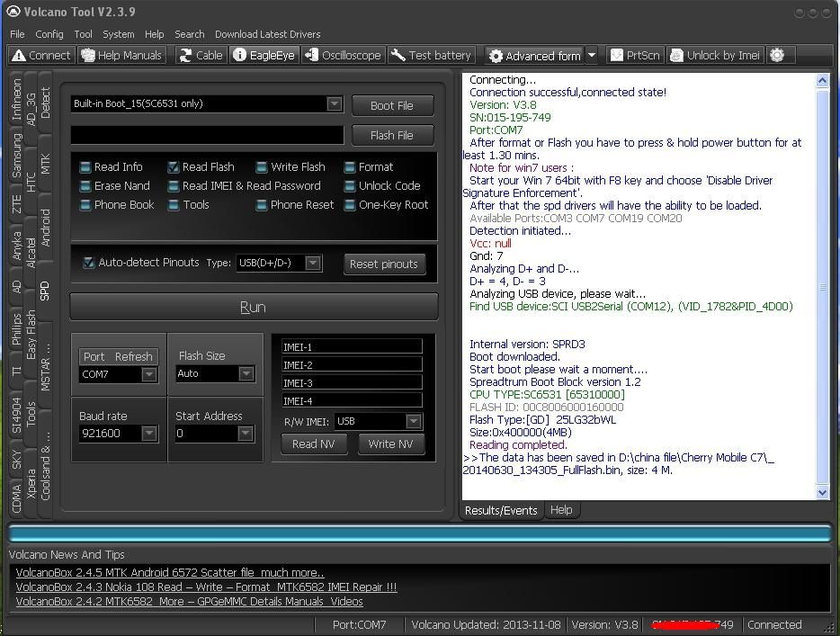Select the Cable tool icon
Viewport: 840px width, 636px height.
click(x=200, y=55)
